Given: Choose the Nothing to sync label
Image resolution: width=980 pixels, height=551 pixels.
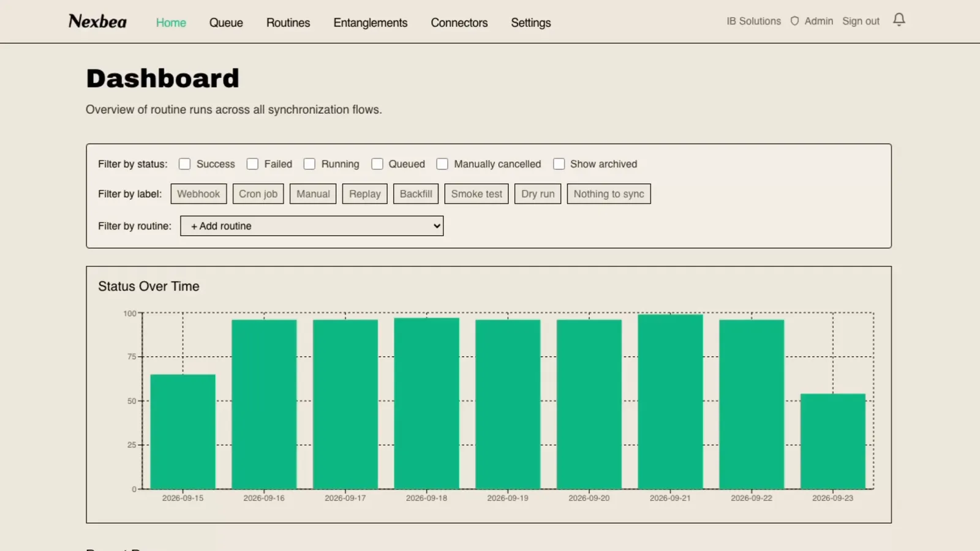Looking at the screenshot, I should pyautogui.click(x=609, y=194).
